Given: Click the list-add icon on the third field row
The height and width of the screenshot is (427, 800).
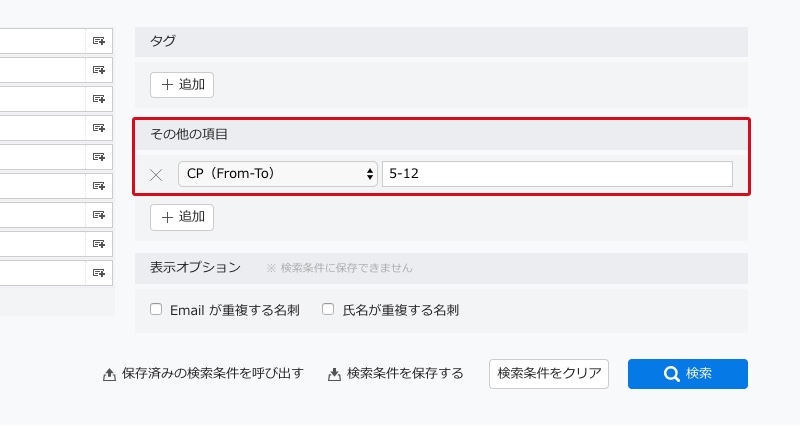Looking at the screenshot, I should point(99,99).
